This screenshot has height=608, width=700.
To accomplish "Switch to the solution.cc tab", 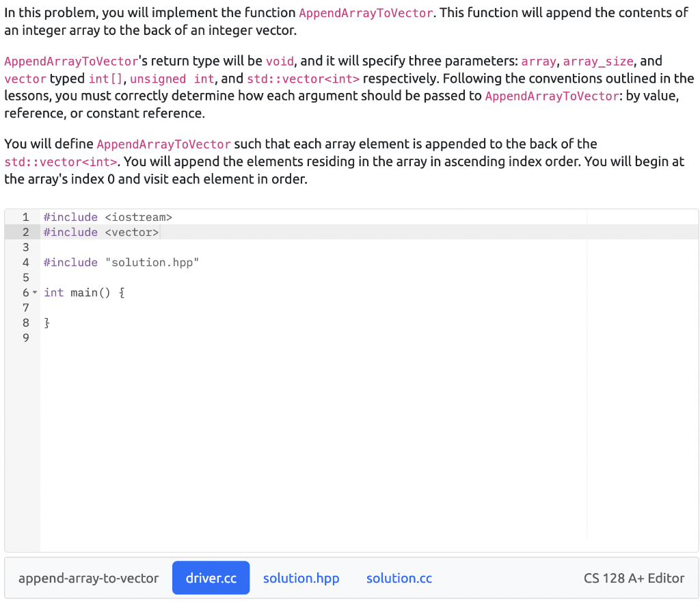I will pos(399,578).
